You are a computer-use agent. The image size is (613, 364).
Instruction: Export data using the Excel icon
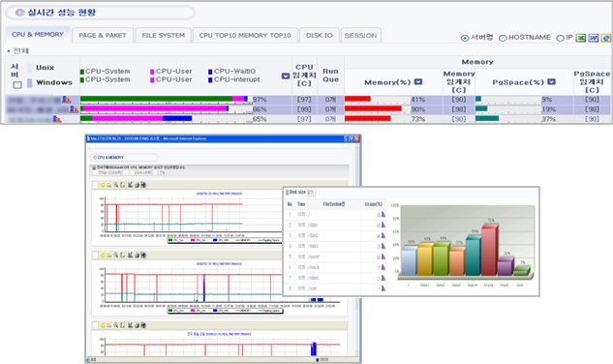click(581, 38)
